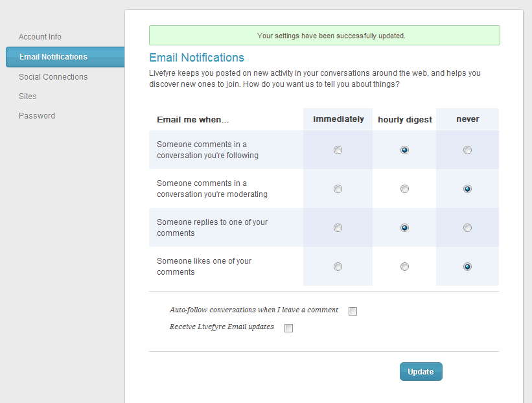This screenshot has height=403, width=532.
Task: Open the Sites settings page
Action: pyautogui.click(x=28, y=97)
